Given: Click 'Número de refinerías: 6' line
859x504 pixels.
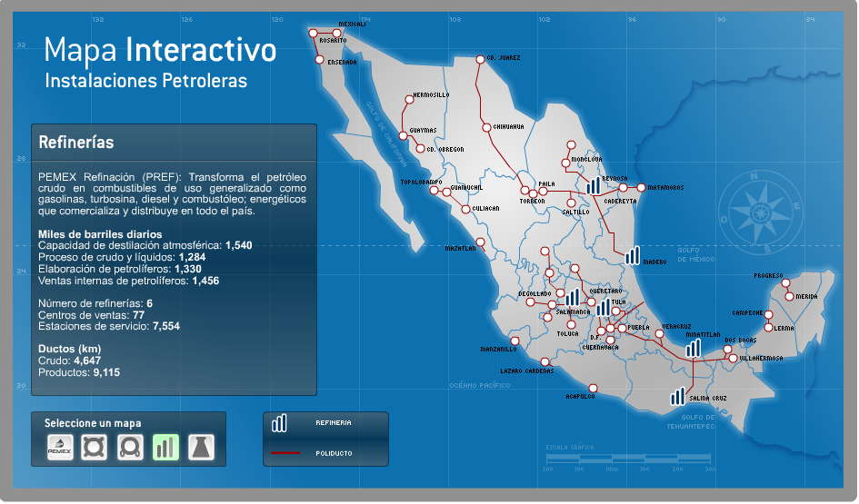Looking at the screenshot, I should pyautogui.click(x=95, y=303).
